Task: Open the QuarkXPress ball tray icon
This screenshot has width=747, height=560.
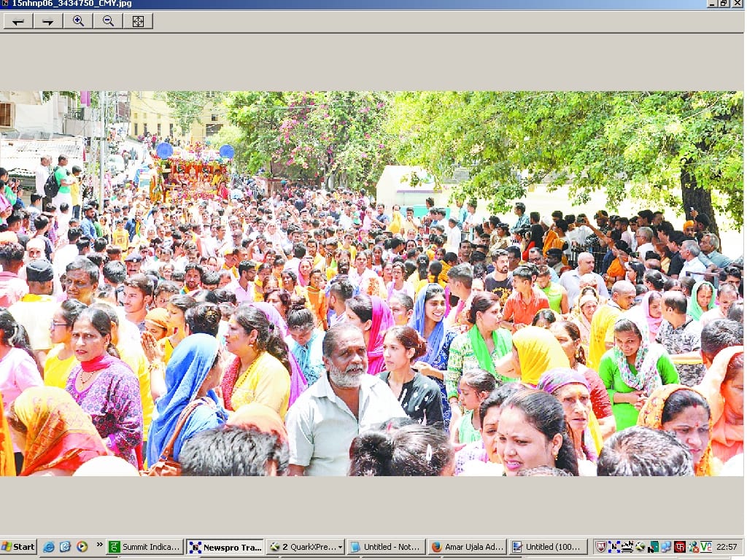Action: pos(640,547)
